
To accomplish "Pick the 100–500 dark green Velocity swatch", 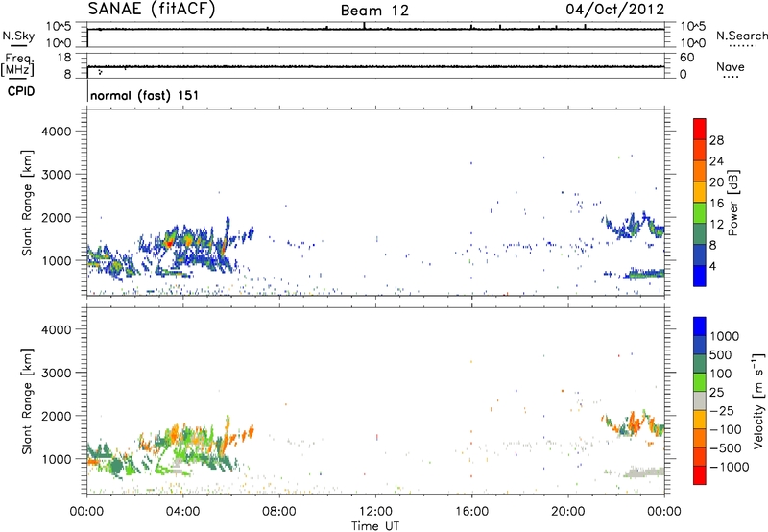I will coord(700,364).
